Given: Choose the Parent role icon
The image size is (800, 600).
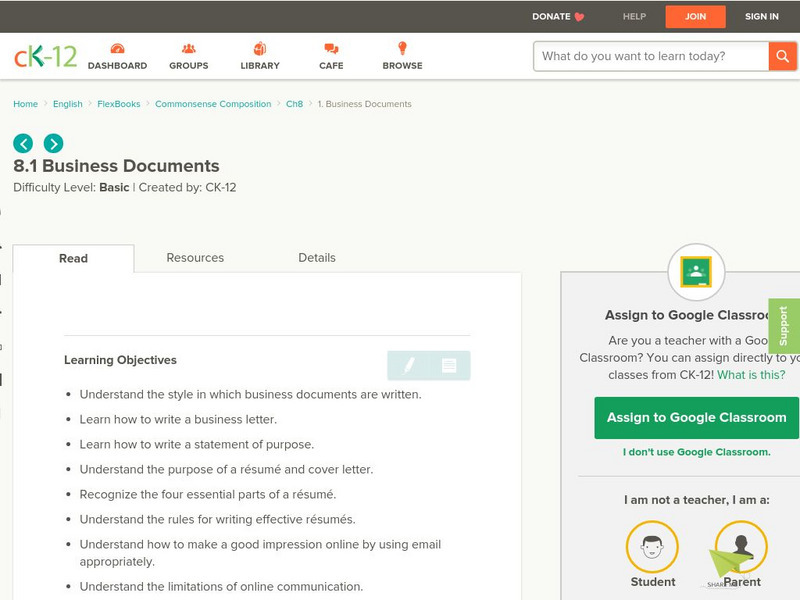Looking at the screenshot, I should (741, 547).
